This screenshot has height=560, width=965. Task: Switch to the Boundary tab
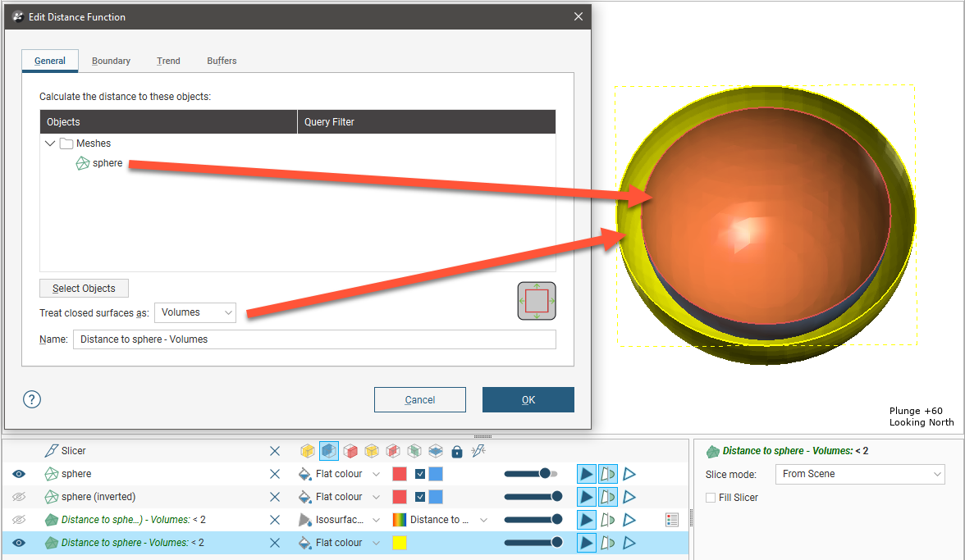(111, 61)
